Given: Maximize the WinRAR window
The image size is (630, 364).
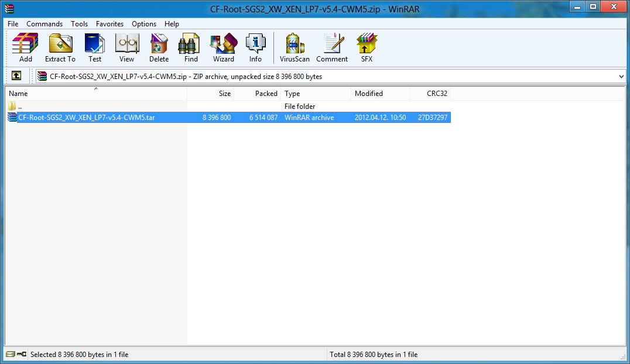Looking at the screenshot, I should tap(593, 7).
